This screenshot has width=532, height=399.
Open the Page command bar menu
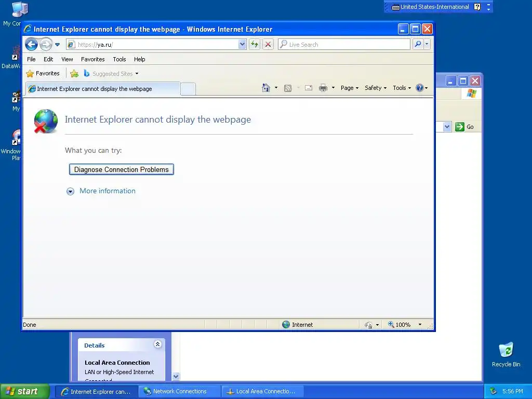pos(350,88)
